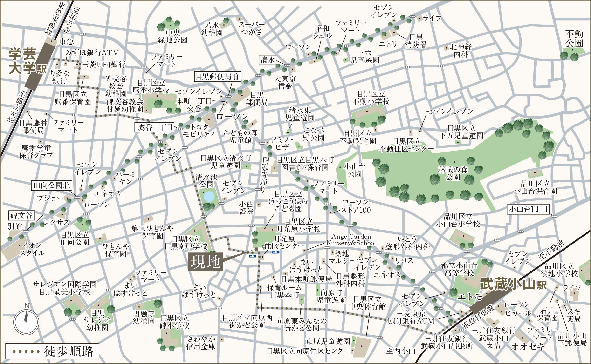Click the バーミヤン restaurant label
This screenshot has height=364, width=591.
tap(125, 178)
